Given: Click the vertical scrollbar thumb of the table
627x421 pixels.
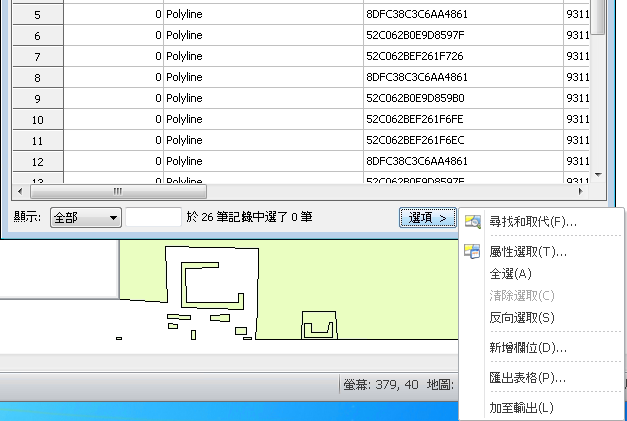Looking at the screenshot, I should tap(598, 15).
